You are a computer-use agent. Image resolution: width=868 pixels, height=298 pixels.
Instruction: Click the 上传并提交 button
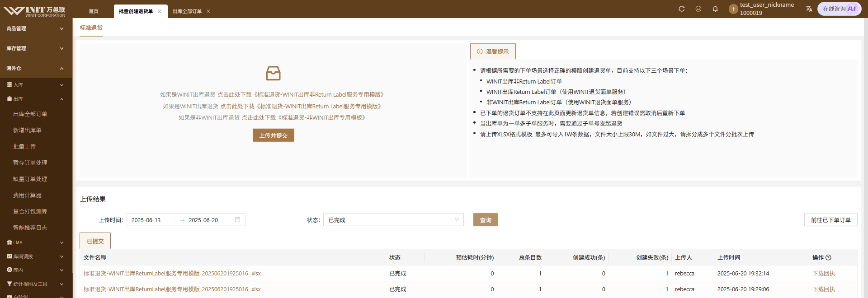point(274,135)
